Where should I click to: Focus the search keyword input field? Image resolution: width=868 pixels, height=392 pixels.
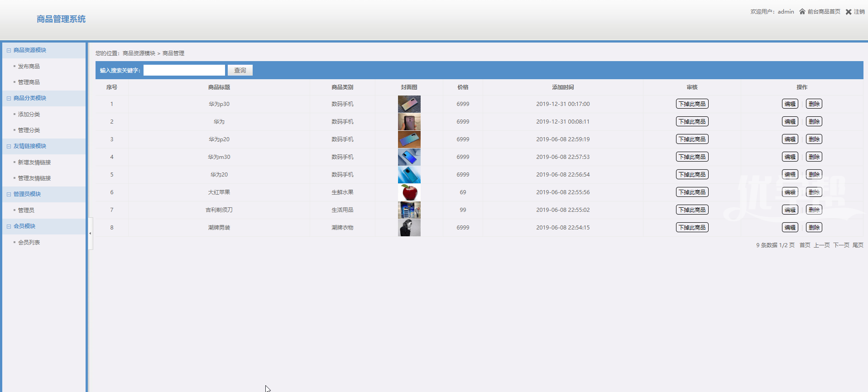coord(184,70)
